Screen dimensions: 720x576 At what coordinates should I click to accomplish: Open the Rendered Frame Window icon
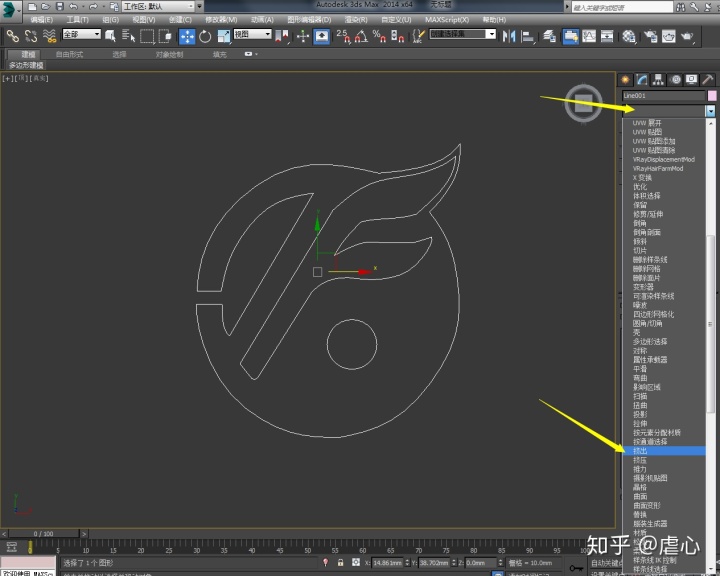pos(669,36)
